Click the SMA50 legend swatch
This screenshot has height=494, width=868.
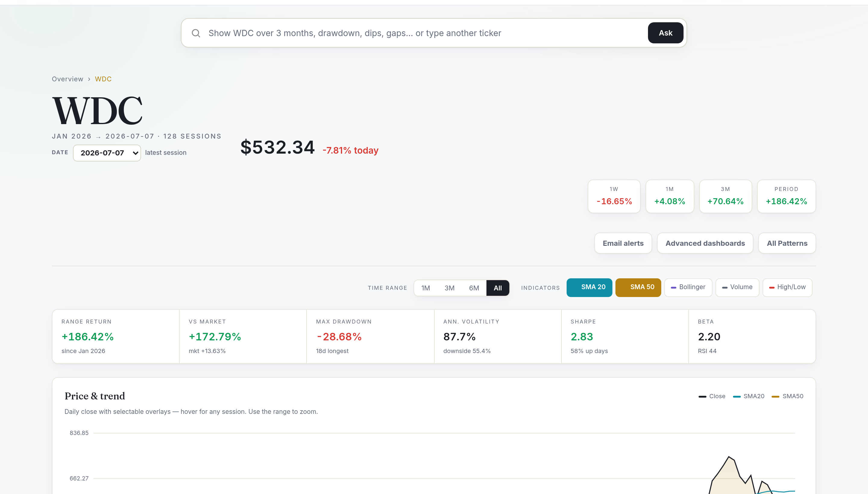[x=775, y=396]
